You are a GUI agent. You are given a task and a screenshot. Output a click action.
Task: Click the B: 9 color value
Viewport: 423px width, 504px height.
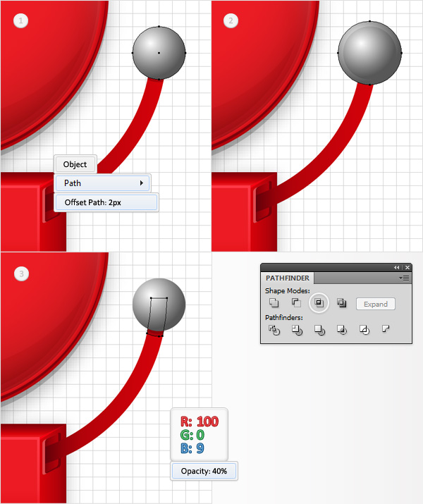(192, 448)
